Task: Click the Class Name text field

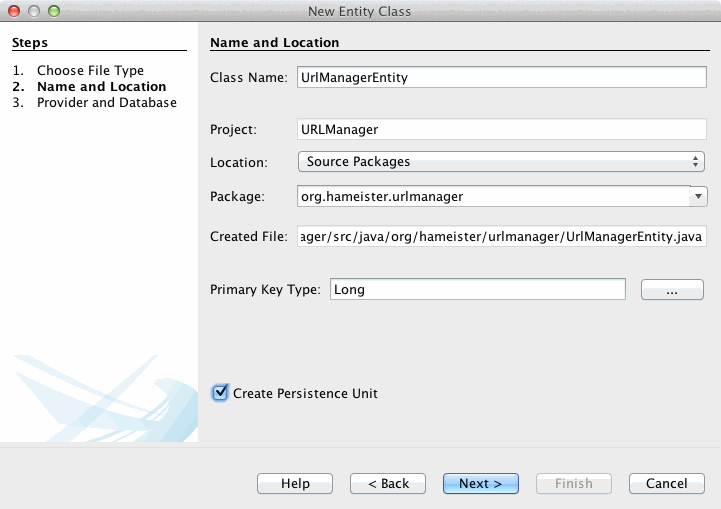Action: pos(502,77)
